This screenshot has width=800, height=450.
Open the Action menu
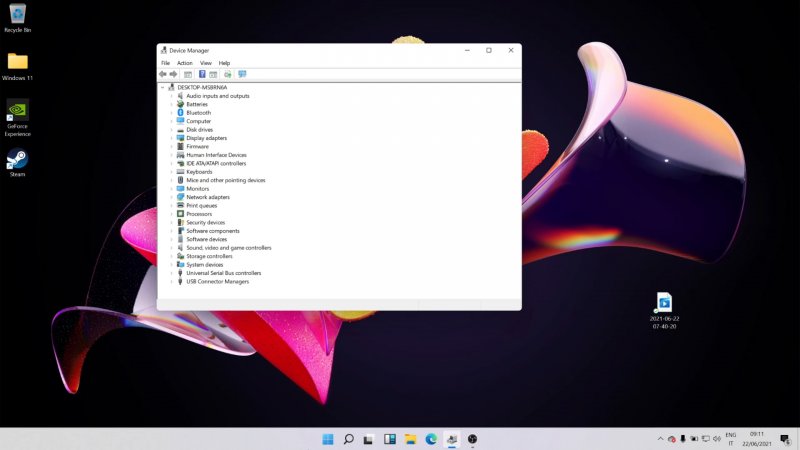185,63
